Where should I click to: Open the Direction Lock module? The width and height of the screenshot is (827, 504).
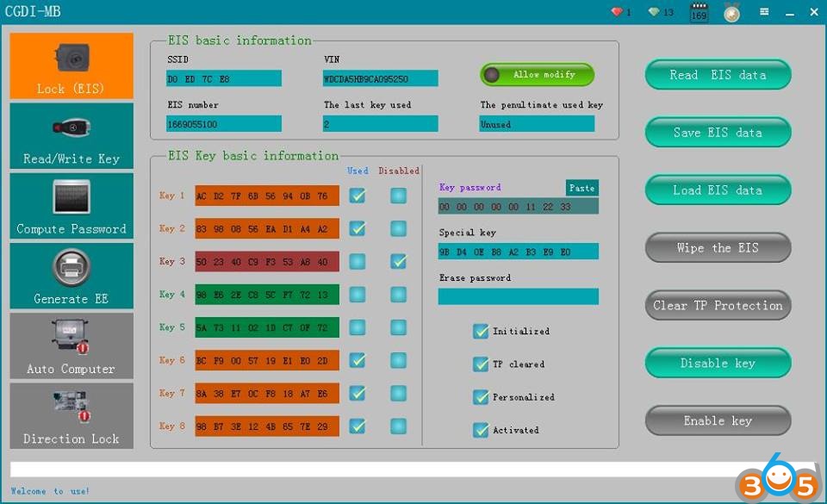(72, 416)
